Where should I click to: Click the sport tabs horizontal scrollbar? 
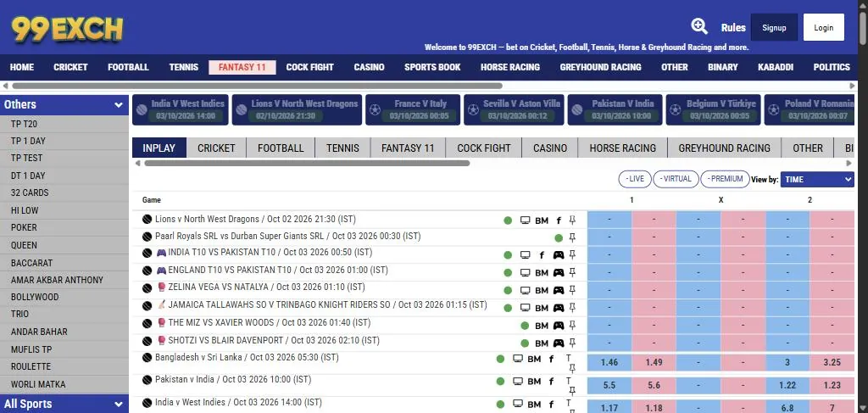click(307, 164)
